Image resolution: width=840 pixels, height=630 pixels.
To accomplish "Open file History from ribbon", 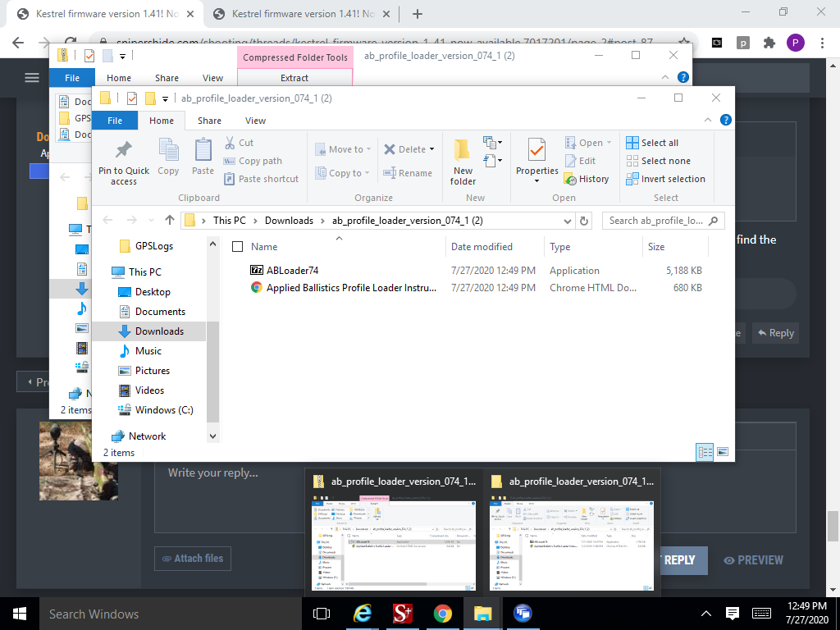I will click(587, 179).
